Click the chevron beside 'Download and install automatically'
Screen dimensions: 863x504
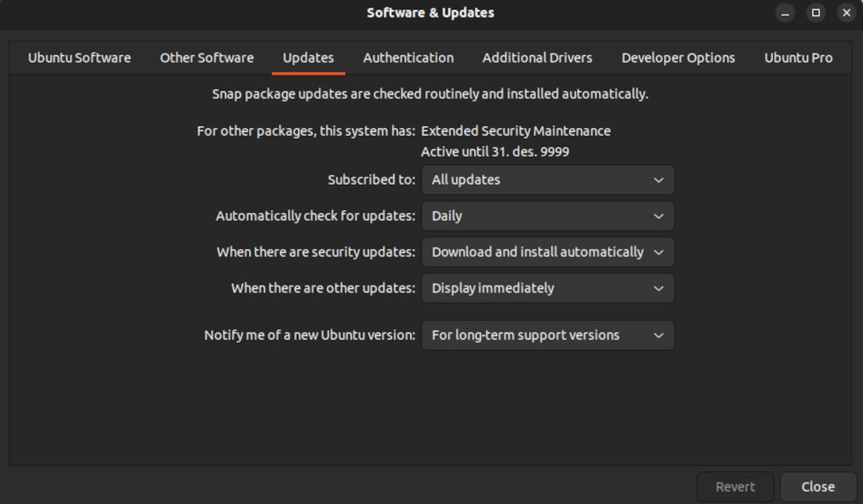click(658, 252)
